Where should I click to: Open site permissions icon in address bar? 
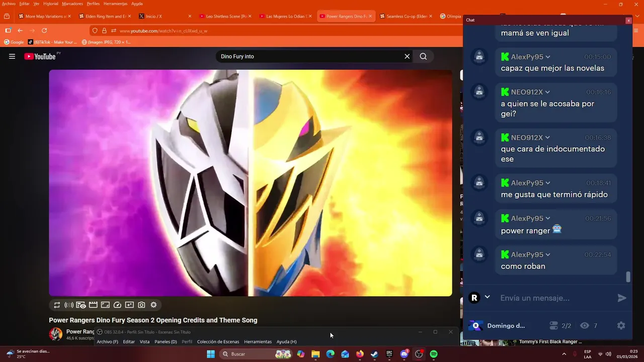tap(114, 31)
